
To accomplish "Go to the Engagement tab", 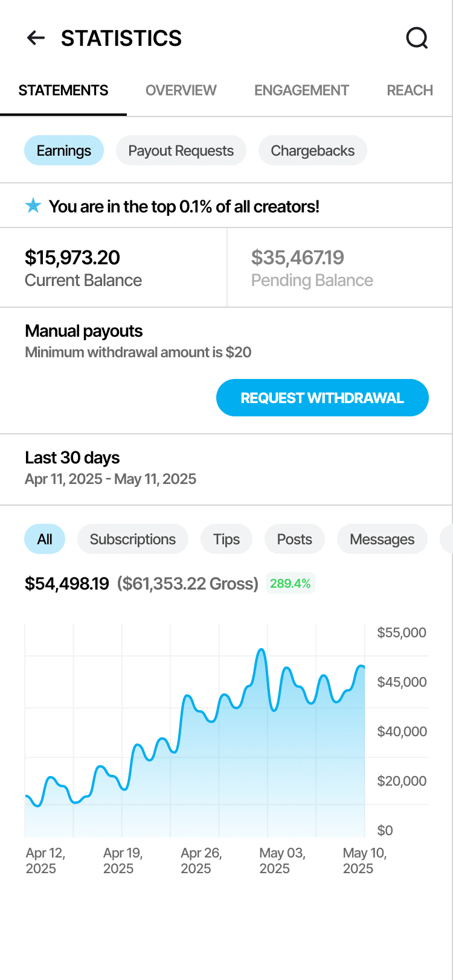I will pyautogui.click(x=301, y=91).
